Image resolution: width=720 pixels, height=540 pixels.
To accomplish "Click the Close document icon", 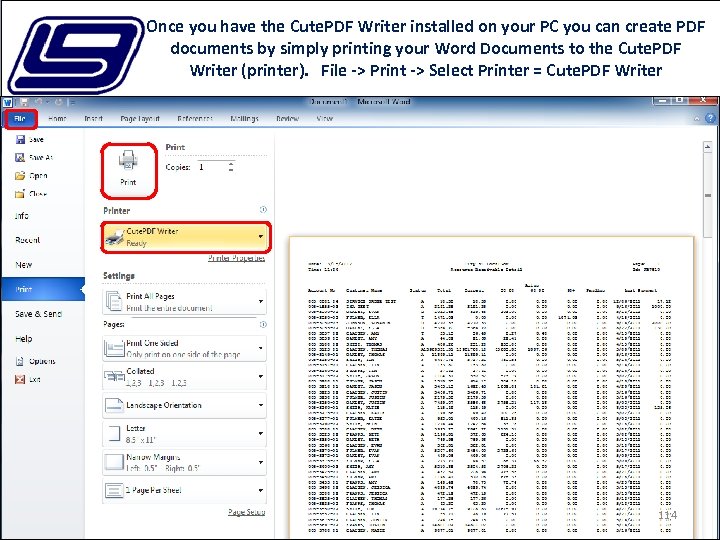I will coord(20,194).
